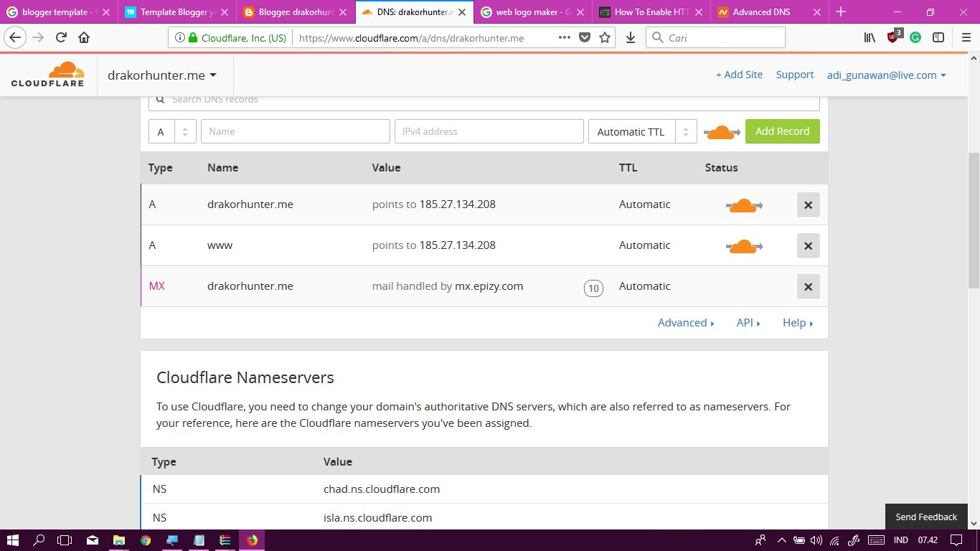Open Chrome from taskbar

point(146,540)
